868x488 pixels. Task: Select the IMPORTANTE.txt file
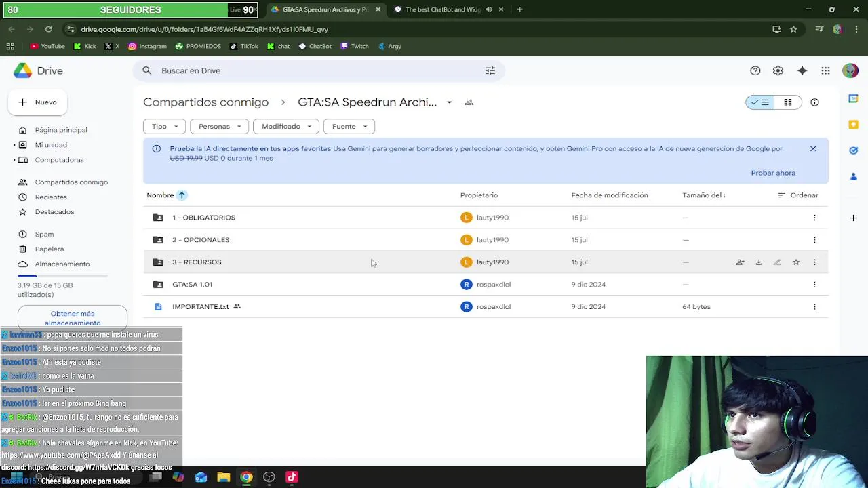point(486,307)
